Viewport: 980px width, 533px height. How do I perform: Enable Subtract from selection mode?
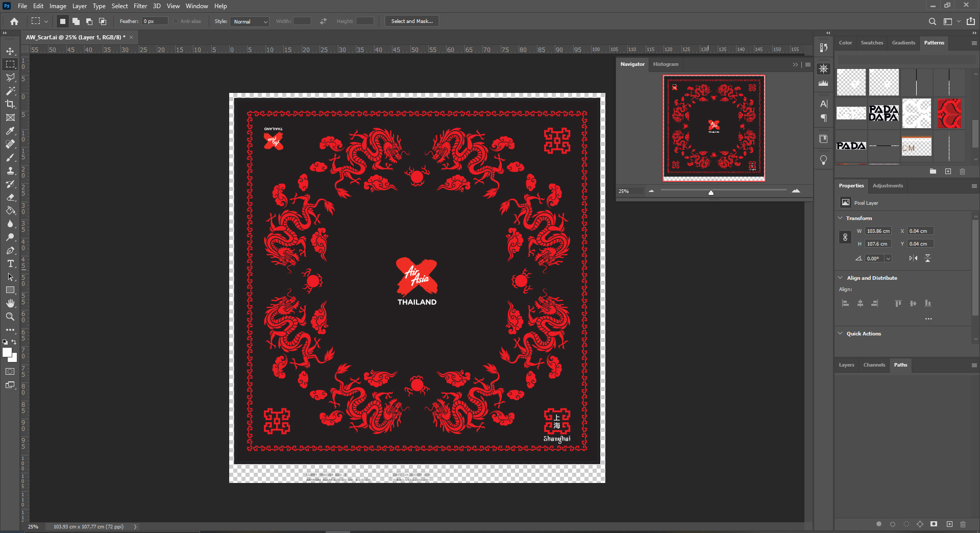tap(89, 21)
